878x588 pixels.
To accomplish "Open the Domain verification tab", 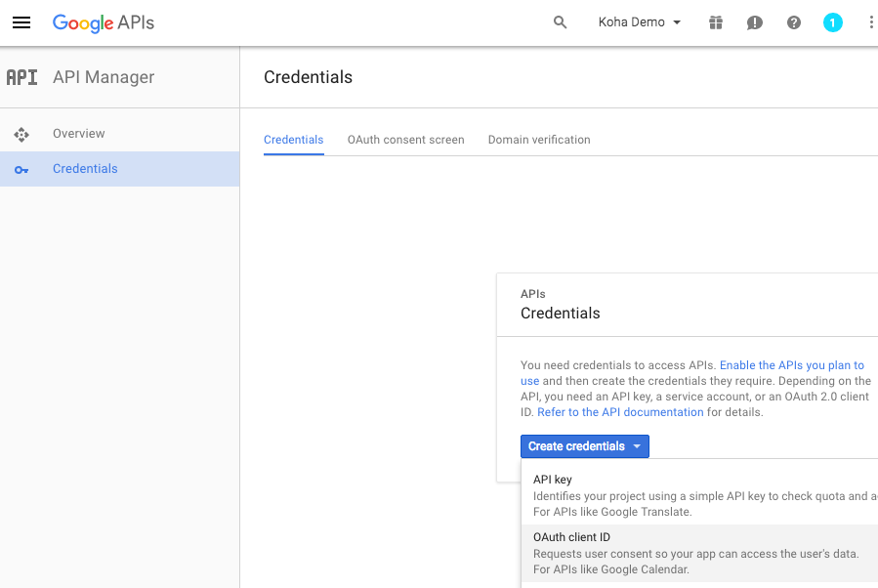I will coord(539,140).
